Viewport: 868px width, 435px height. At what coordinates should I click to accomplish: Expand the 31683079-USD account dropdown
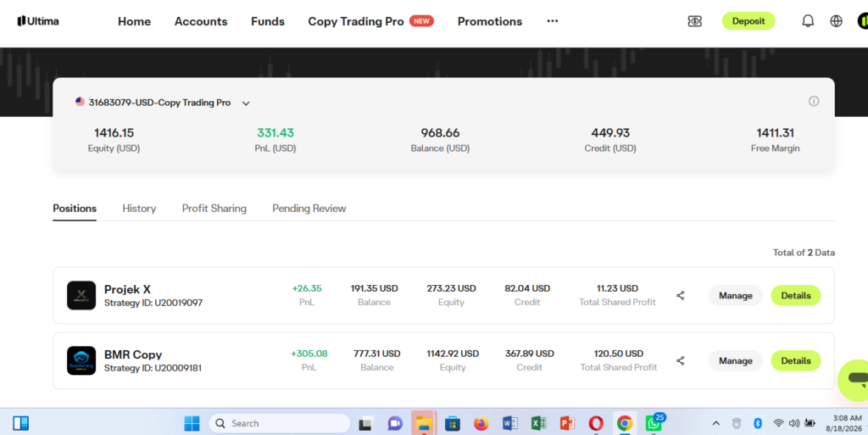point(246,103)
